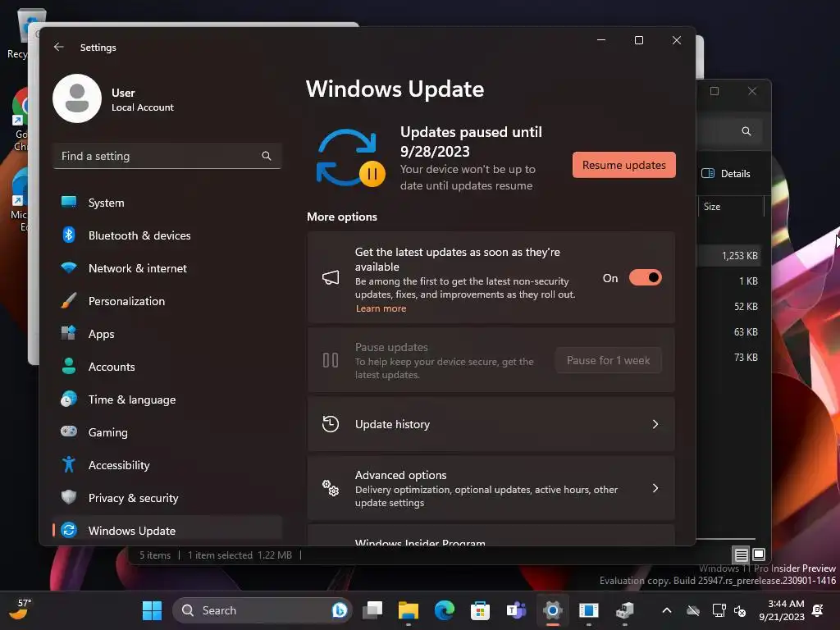840x630 pixels.
Task: Switch File Explorer to large thumbnails view
Action: pyautogui.click(x=759, y=555)
